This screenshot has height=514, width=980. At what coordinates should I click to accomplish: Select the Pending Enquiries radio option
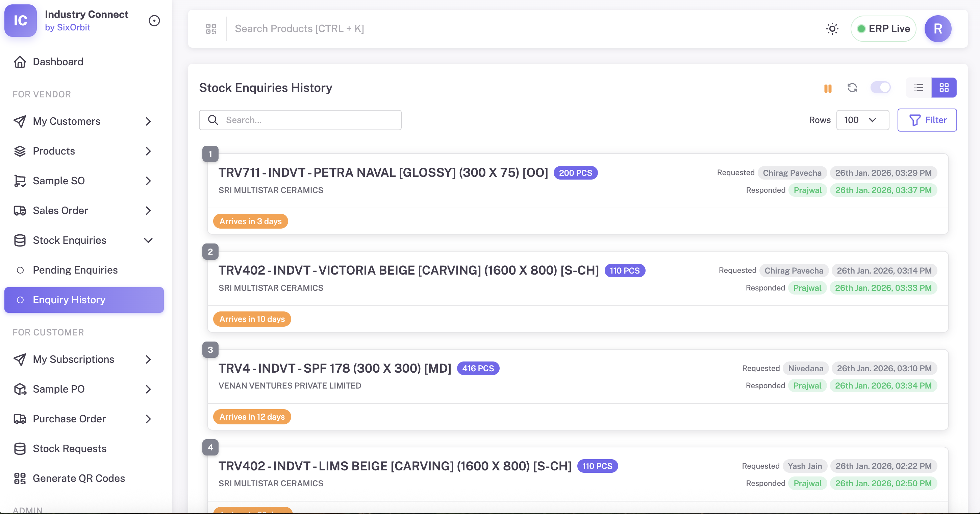click(20, 270)
